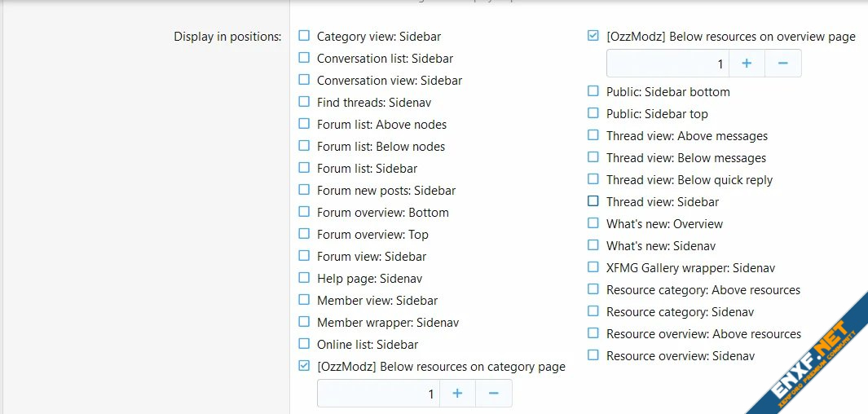Check Help page: Sidenav box

(x=304, y=278)
